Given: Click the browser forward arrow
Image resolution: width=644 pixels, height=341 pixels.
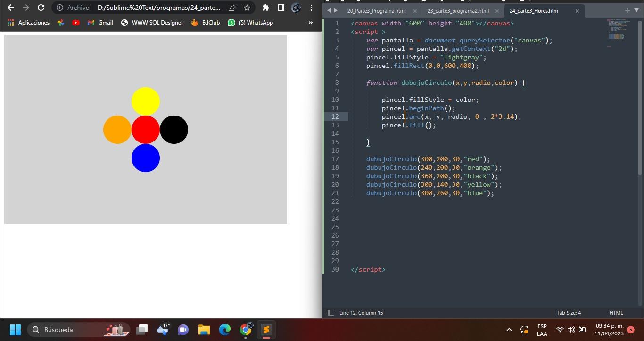Looking at the screenshot, I should pyautogui.click(x=26, y=8).
